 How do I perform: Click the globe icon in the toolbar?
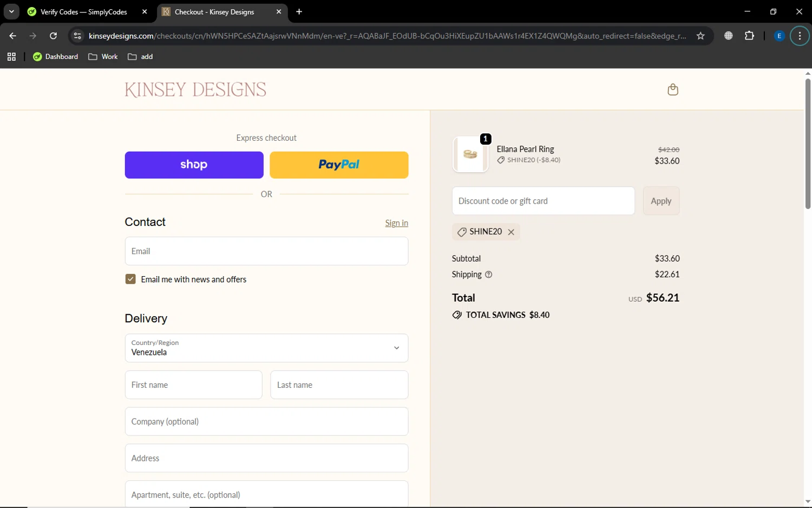(x=729, y=36)
